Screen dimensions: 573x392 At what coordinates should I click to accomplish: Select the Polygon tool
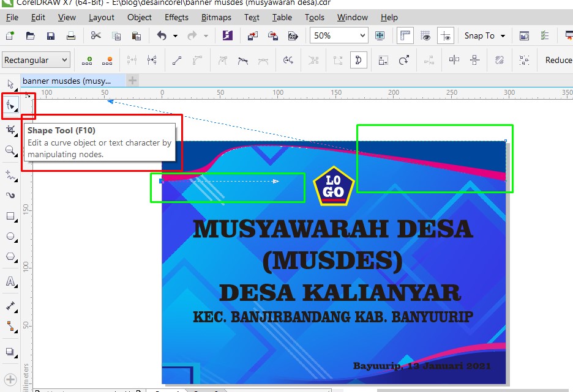9,257
